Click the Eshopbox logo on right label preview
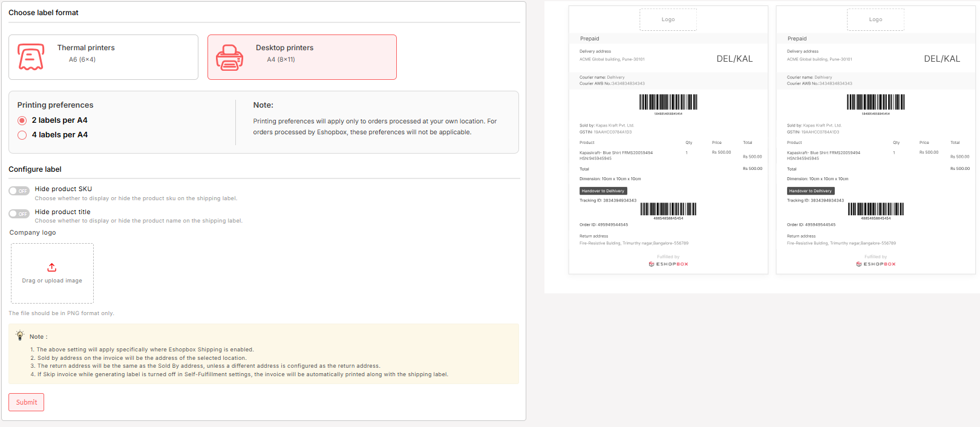Screen dimensions: 980x427 click(876, 264)
